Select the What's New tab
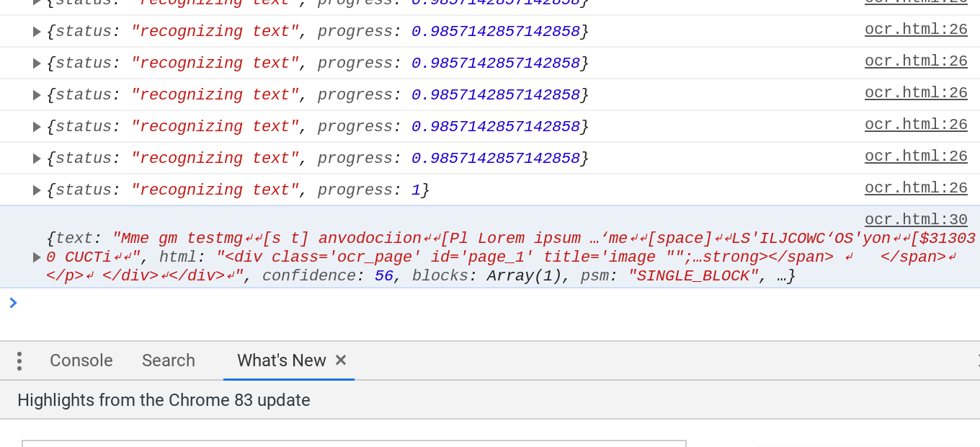 [x=282, y=360]
